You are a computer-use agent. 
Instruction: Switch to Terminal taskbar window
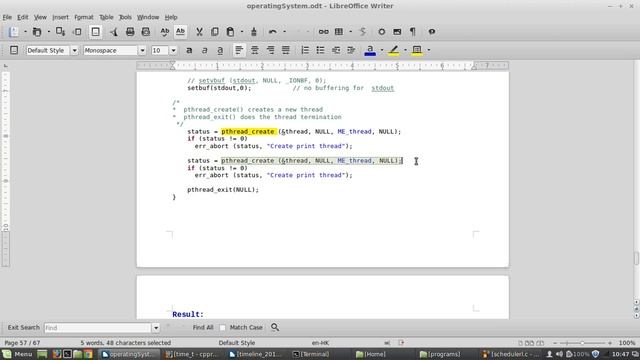click(311, 354)
